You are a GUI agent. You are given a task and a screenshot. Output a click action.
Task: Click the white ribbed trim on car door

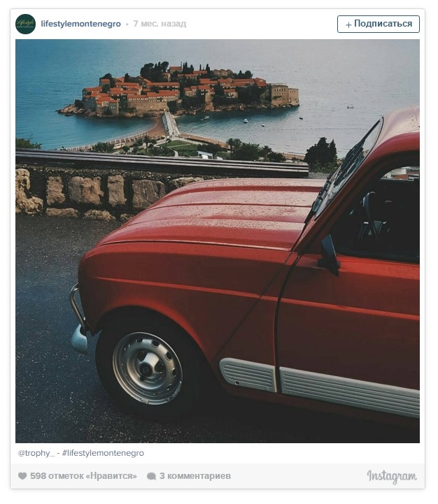click(x=350, y=391)
